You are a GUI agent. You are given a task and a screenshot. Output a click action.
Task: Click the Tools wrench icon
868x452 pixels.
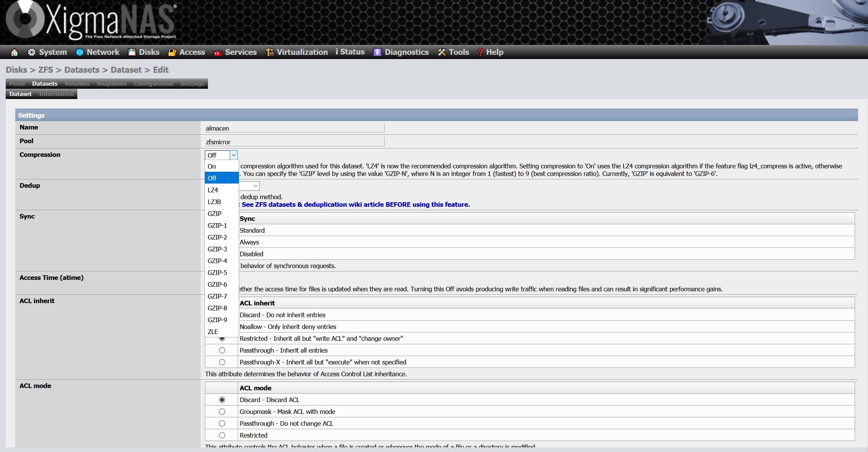click(x=441, y=52)
